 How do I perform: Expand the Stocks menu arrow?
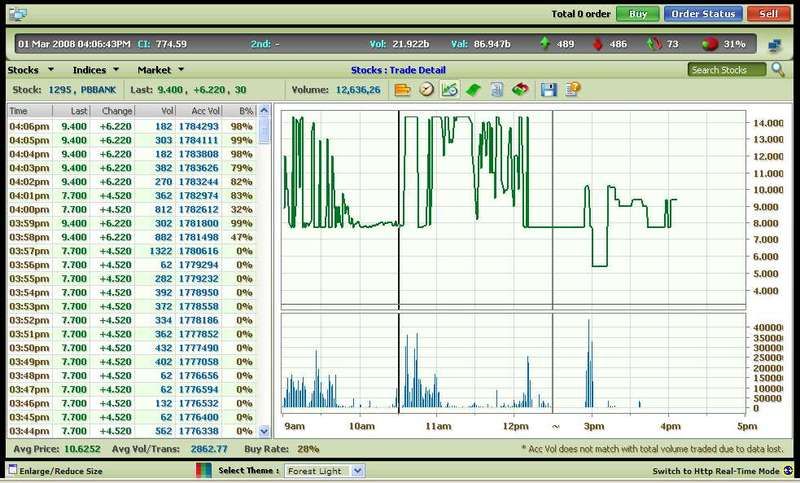pos(51,69)
